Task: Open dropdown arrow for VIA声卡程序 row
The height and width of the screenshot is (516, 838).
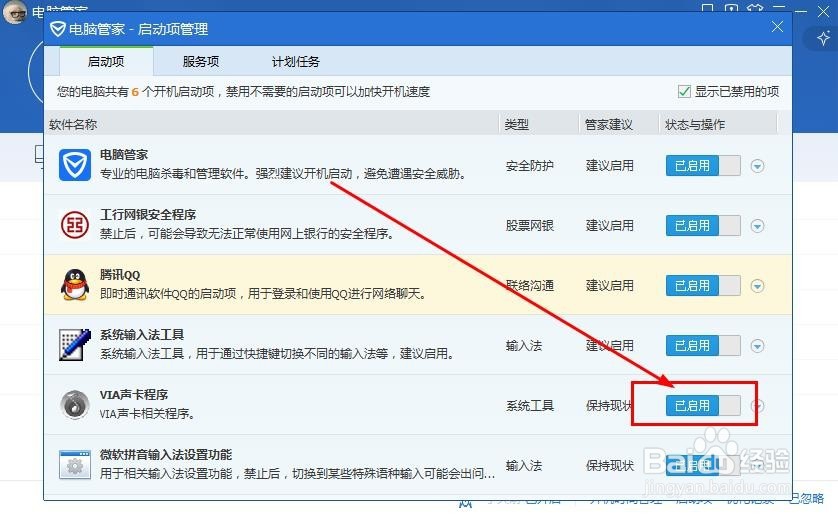Action: [x=757, y=405]
